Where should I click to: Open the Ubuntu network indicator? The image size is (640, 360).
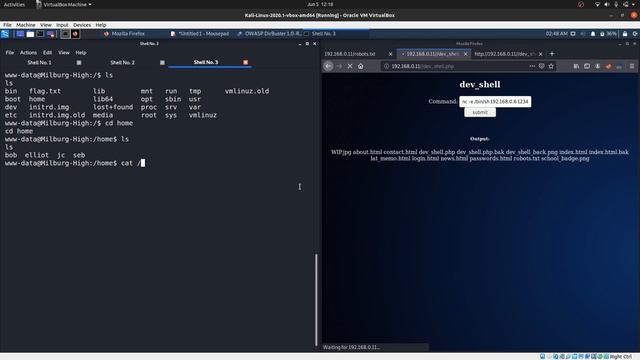point(597,4)
